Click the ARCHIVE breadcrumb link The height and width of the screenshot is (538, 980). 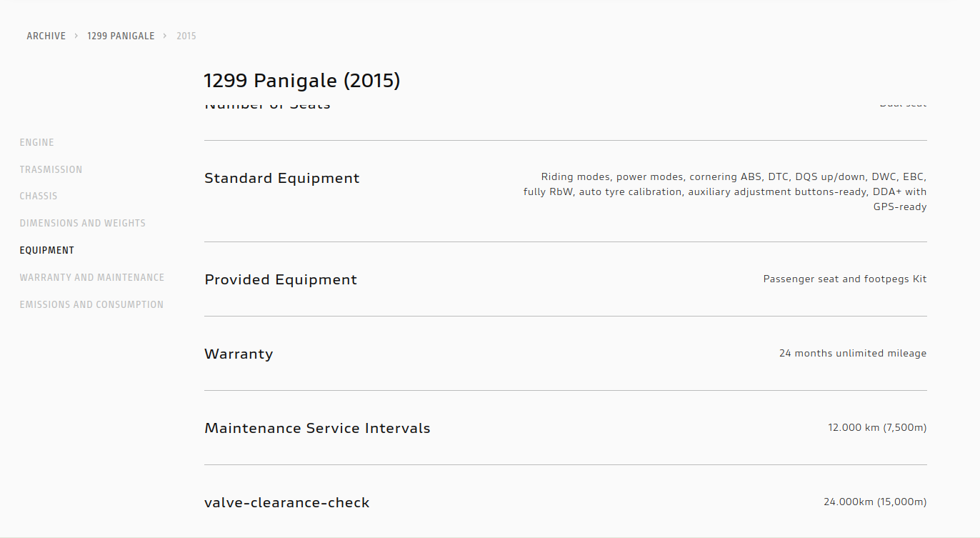click(x=46, y=36)
